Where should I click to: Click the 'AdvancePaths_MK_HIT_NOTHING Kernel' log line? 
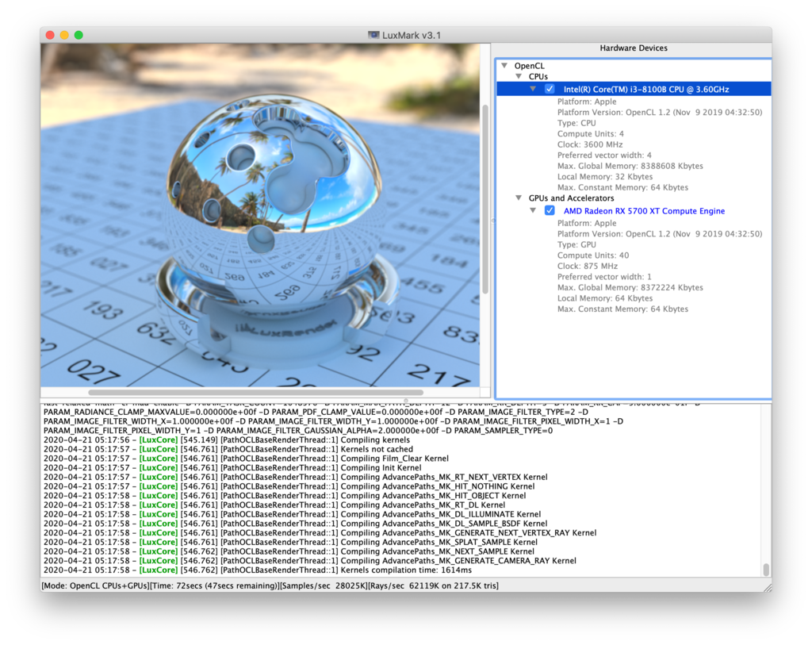289,486
